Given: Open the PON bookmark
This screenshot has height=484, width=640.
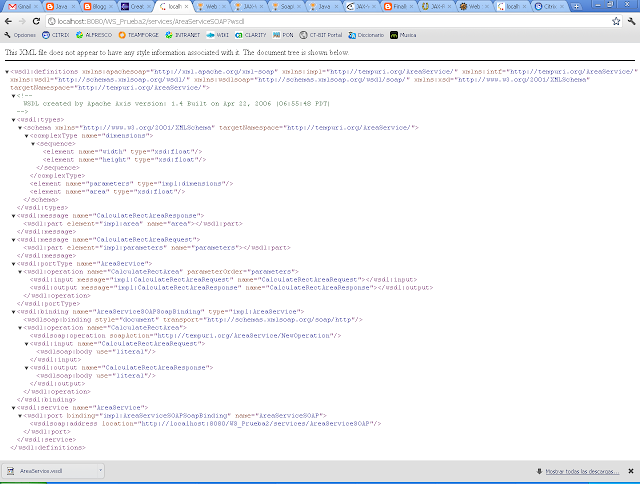Looking at the screenshot, I should (283, 35).
